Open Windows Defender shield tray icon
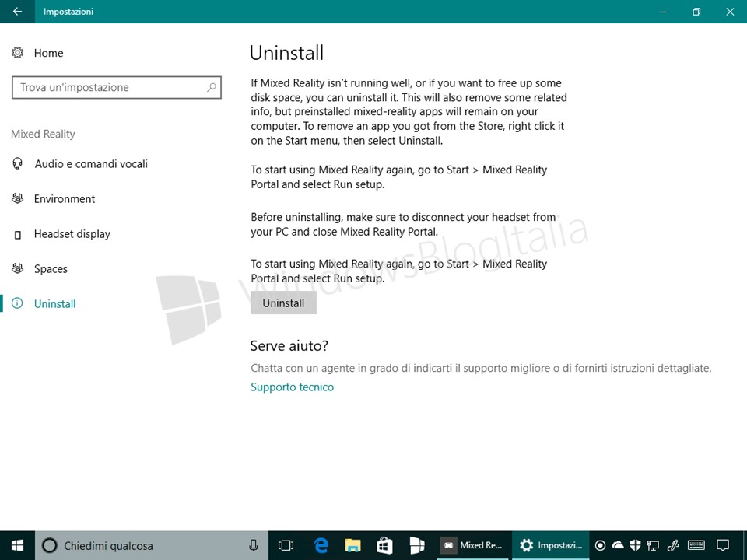Viewport: 747px width, 560px height. click(x=635, y=546)
